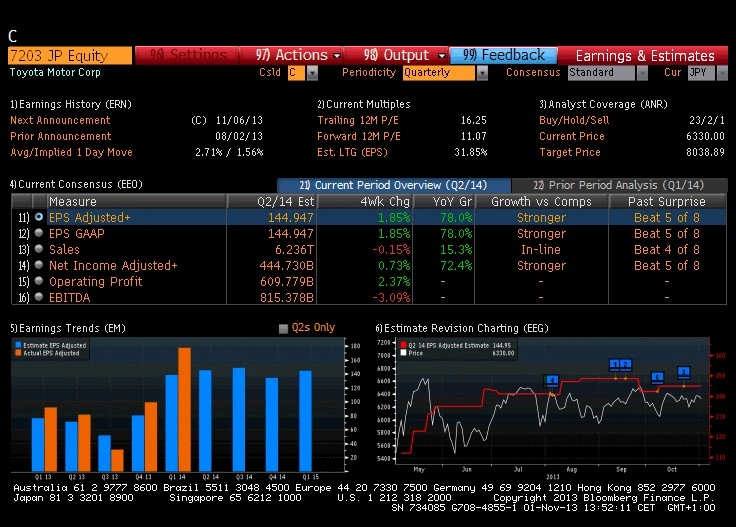Click Sales Growth vs Comps In-line

point(541,250)
